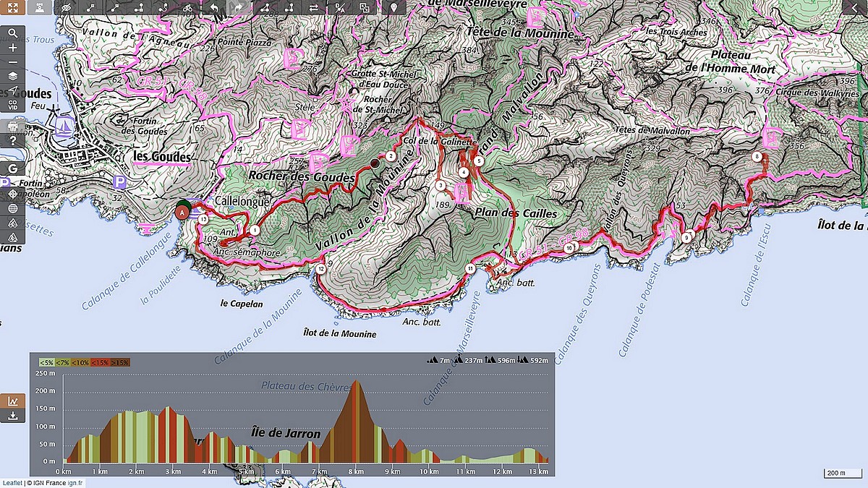Click the blue sailboat harbor icon
868x488 pixels.
point(64,126)
